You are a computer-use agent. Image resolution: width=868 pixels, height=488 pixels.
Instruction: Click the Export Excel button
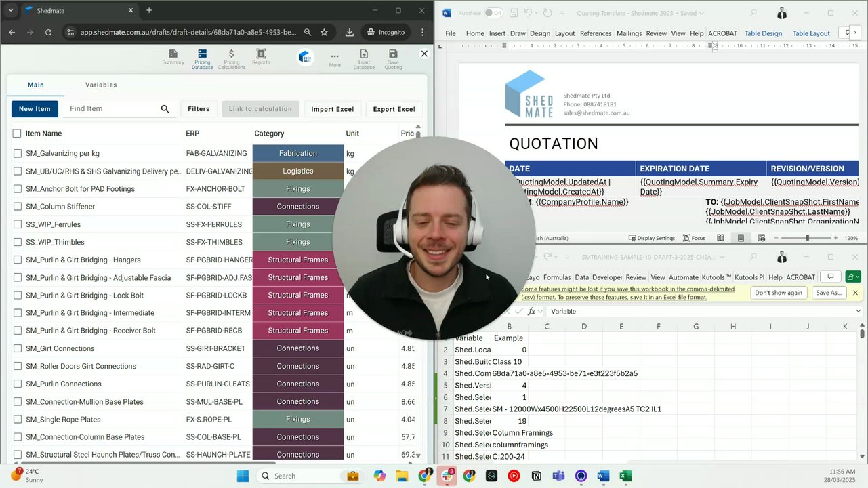coord(394,108)
